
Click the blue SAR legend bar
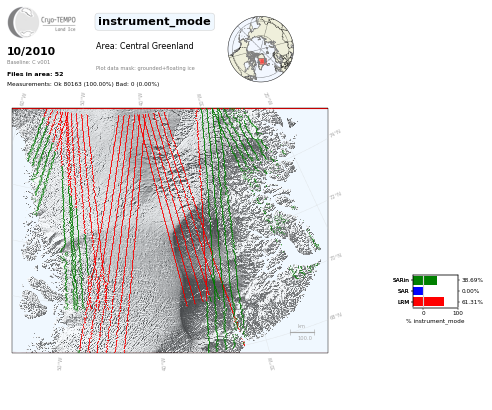coord(418,291)
